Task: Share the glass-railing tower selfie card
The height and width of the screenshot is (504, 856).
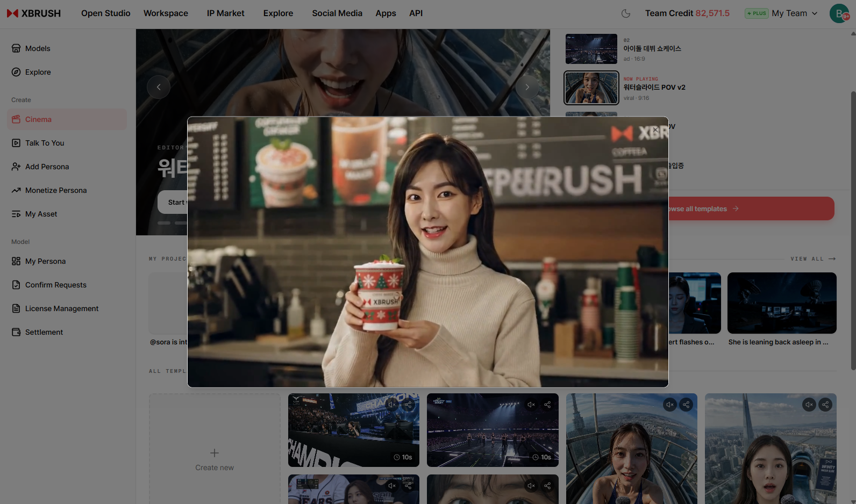Action: [686, 405]
